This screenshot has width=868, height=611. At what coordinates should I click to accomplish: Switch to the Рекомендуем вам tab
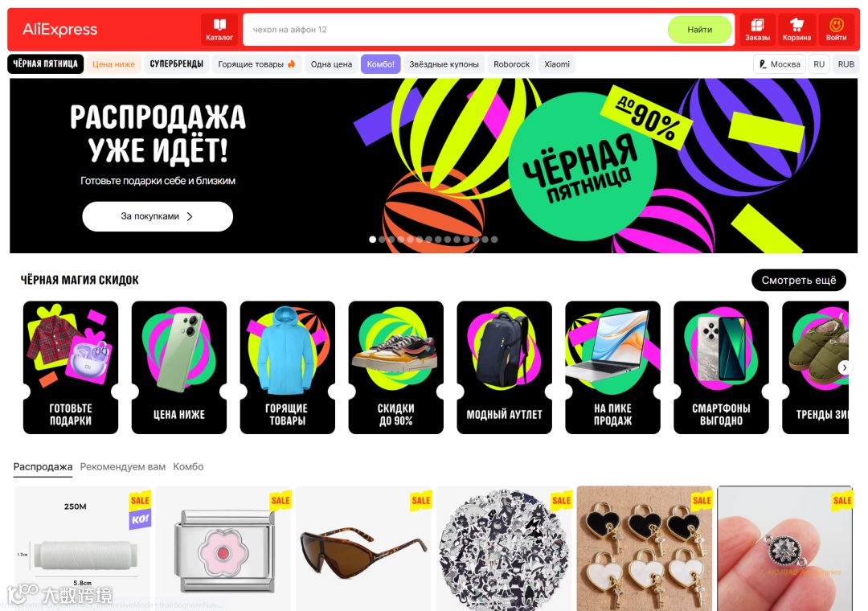pos(123,467)
